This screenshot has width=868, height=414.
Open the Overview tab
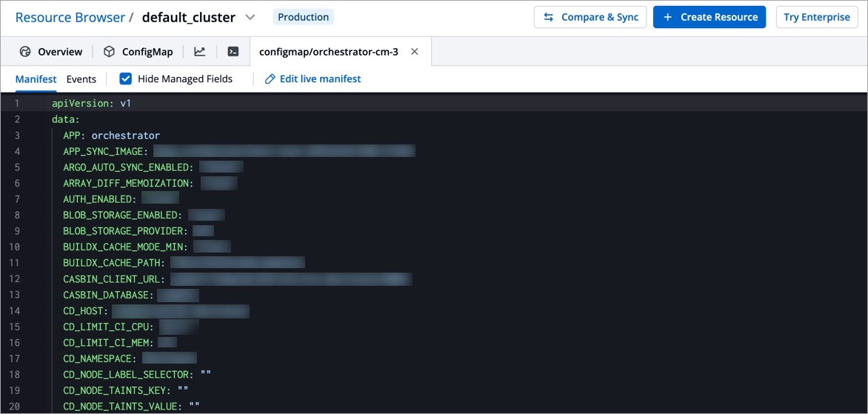(51, 52)
